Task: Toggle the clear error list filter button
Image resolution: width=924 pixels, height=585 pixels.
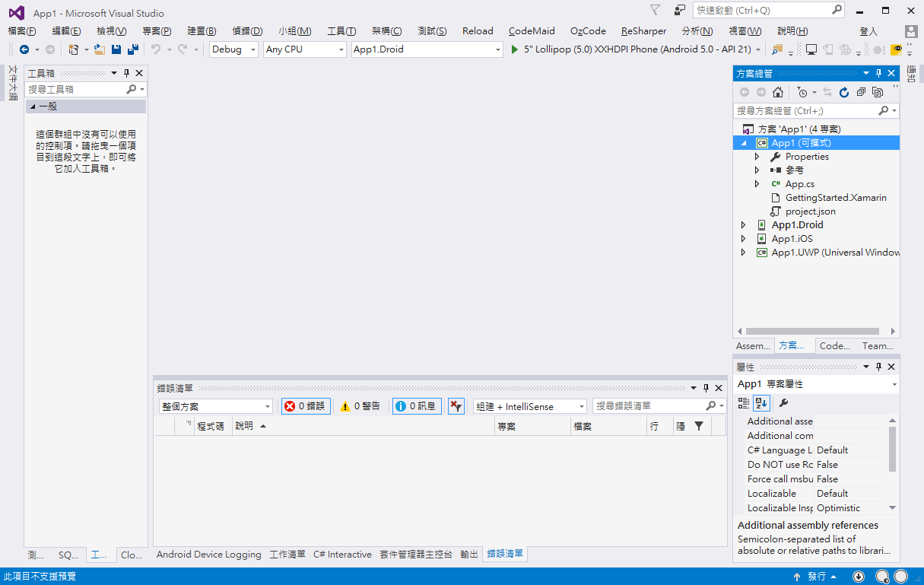Action: point(456,406)
